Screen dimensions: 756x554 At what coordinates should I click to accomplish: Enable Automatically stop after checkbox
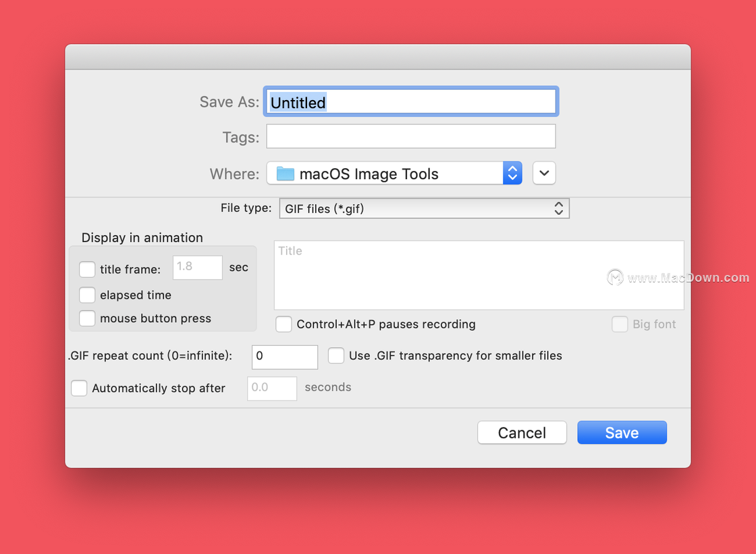pyautogui.click(x=79, y=388)
